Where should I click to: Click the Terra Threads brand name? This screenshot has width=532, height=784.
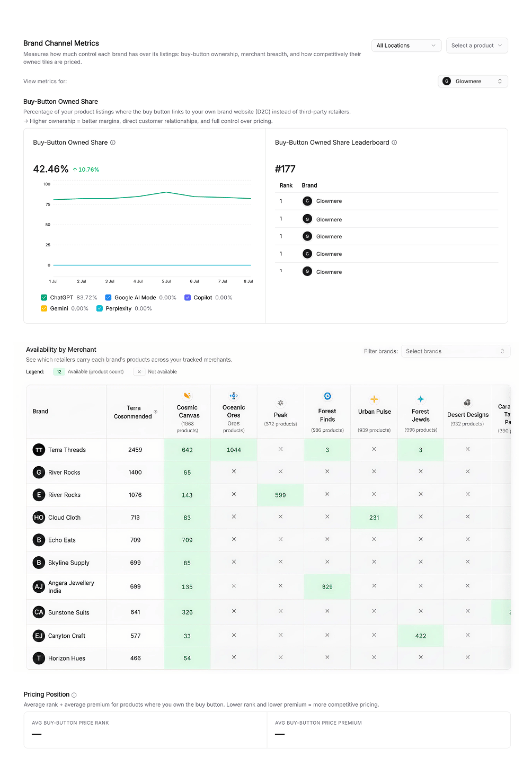pos(67,450)
